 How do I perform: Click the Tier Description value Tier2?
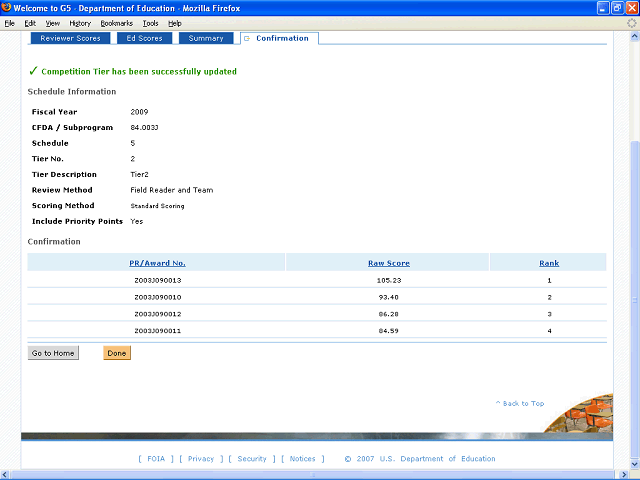139,174
